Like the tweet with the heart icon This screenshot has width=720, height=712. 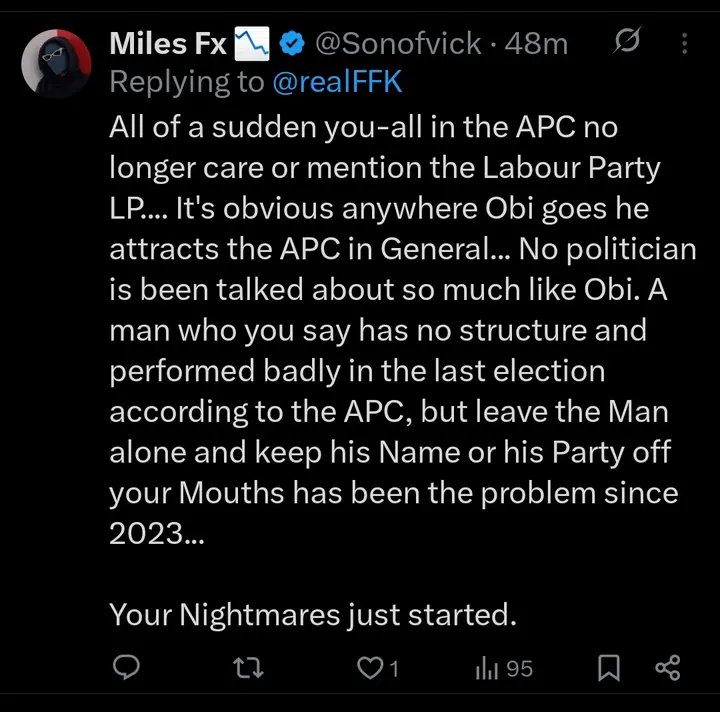tap(370, 668)
